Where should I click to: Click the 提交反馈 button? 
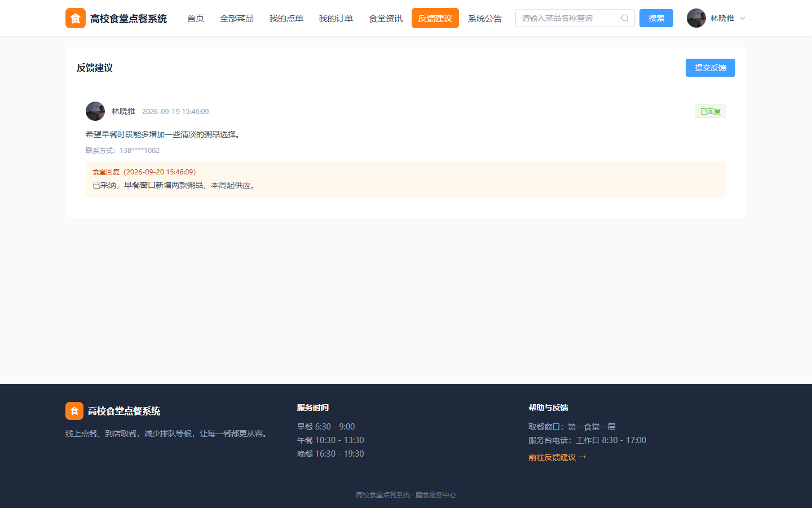[710, 68]
